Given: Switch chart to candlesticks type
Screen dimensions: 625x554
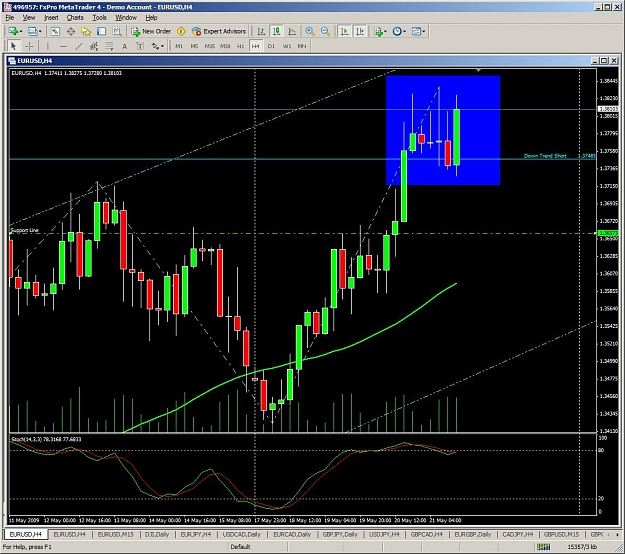Looking at the screenshot, I should [276, 31].
